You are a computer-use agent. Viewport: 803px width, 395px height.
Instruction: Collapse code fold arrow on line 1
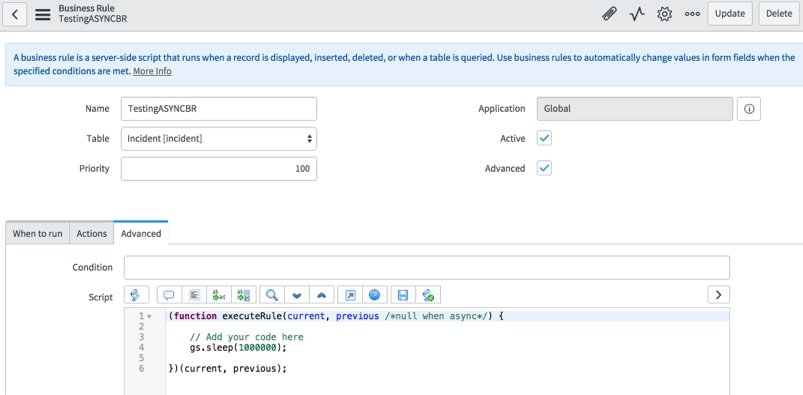click(149, 317)
